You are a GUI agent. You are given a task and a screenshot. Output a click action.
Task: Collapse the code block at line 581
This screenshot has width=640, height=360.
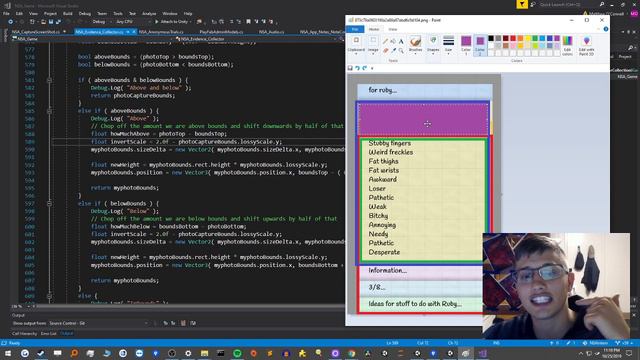coord(49,80)
